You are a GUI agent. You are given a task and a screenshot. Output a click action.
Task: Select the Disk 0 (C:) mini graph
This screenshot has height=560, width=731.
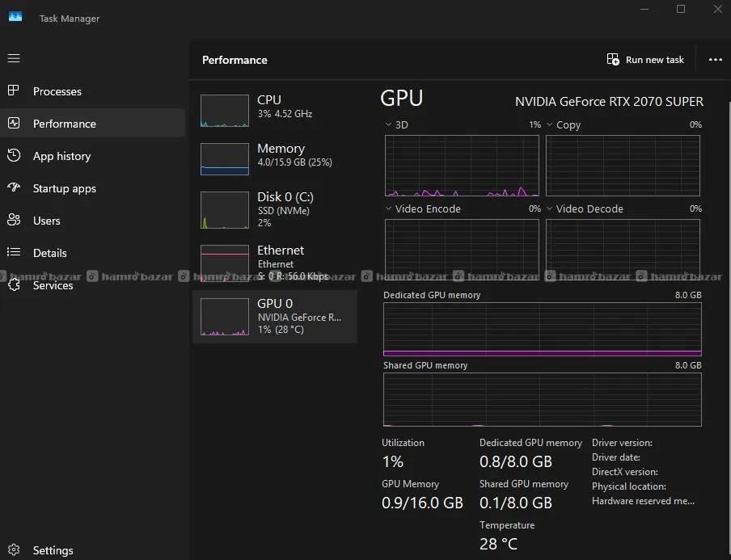(225, 209)
